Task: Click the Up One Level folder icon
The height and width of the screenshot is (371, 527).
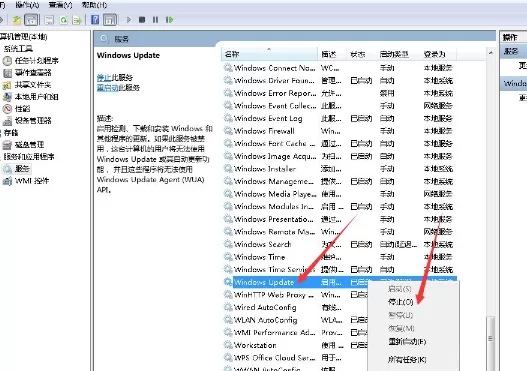Action: click(17, 20)
